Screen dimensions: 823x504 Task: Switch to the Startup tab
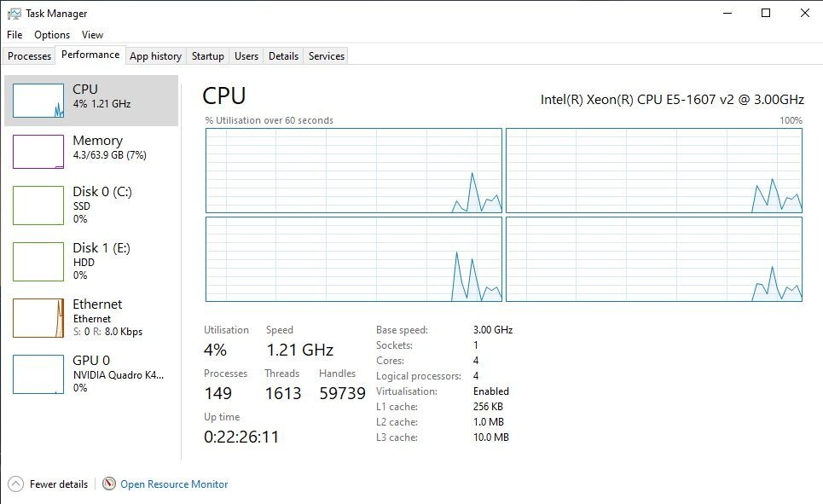(x=208, y=56)
